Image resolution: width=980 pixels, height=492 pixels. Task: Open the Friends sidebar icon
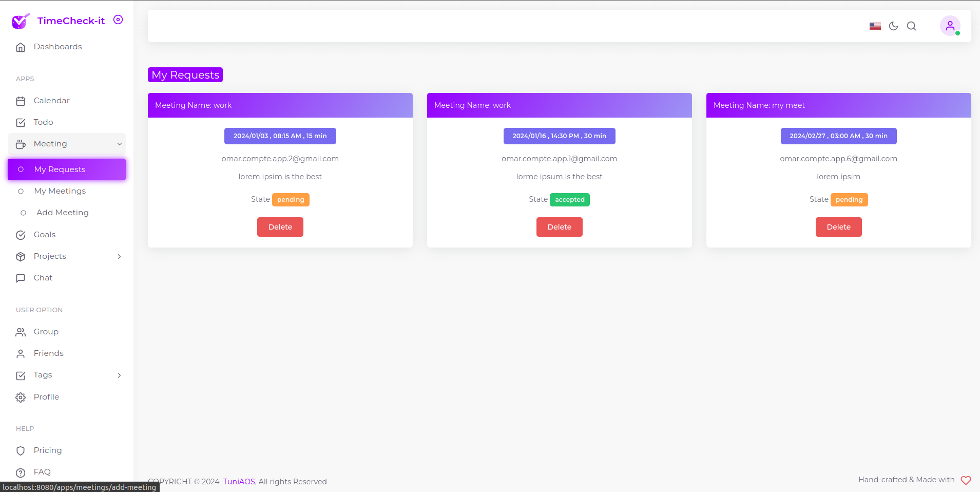[21, 353]
